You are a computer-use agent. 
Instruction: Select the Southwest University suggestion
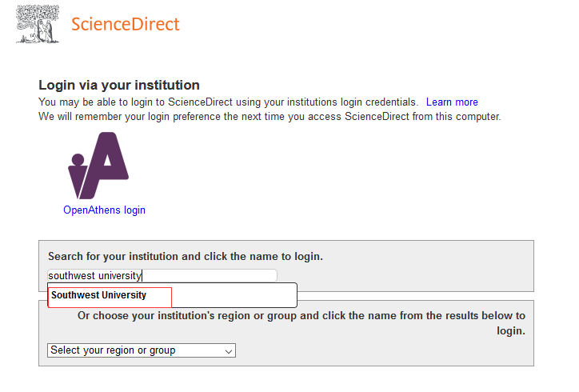[99, 295]
